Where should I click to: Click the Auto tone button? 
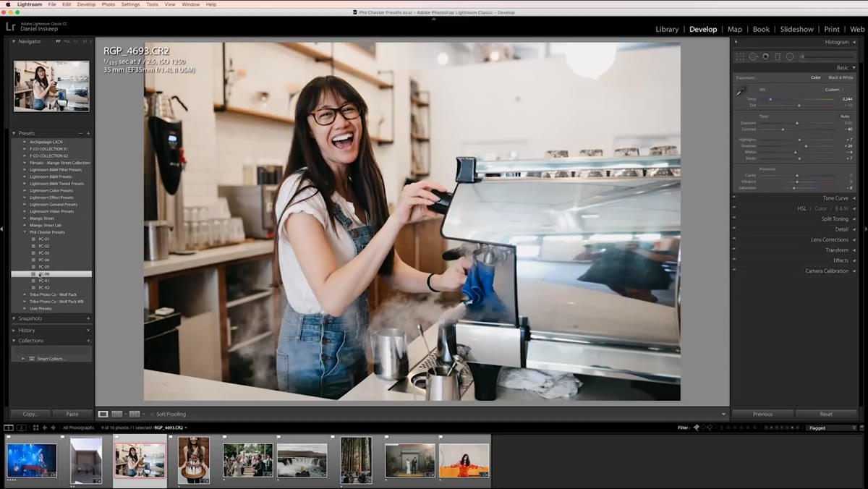(845, 116)
